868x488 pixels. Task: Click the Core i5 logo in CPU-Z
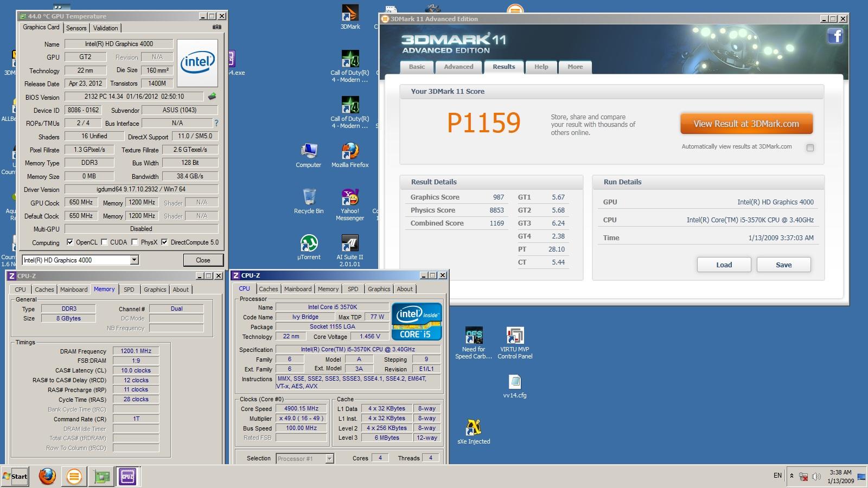417,322
